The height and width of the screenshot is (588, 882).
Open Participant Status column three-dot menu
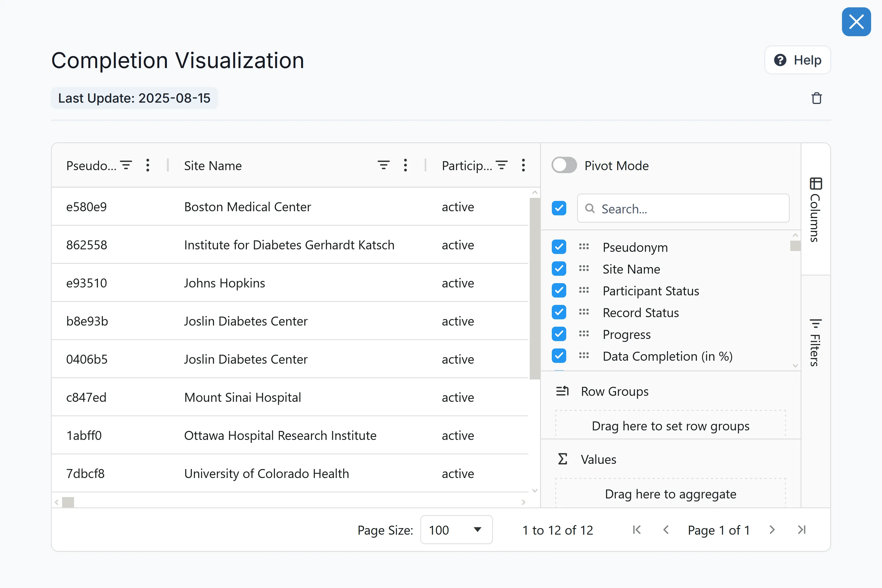(x=523, y=166)
